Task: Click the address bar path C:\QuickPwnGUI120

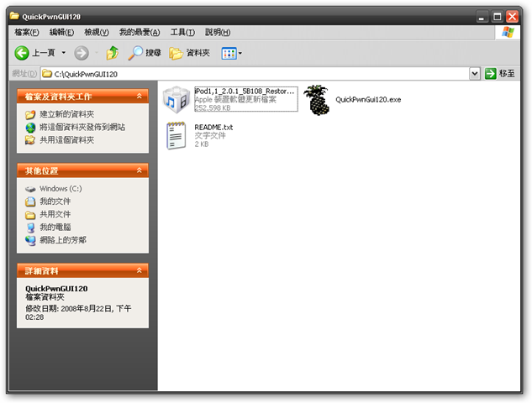Action: pos(86,74)
